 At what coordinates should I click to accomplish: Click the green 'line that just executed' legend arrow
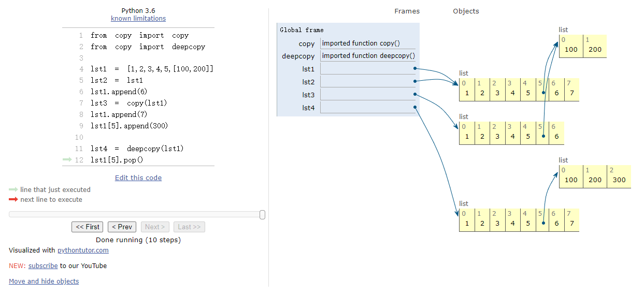click(x=13, y=190)
